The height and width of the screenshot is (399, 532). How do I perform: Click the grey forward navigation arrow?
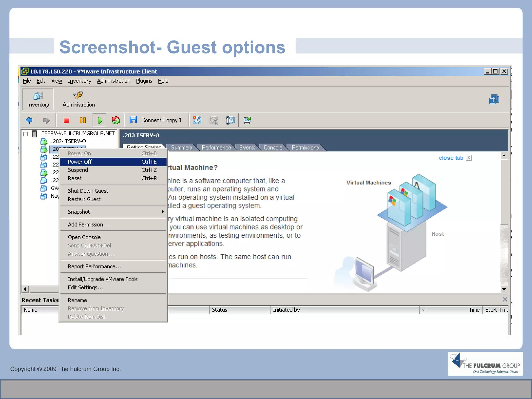point(46,120)
